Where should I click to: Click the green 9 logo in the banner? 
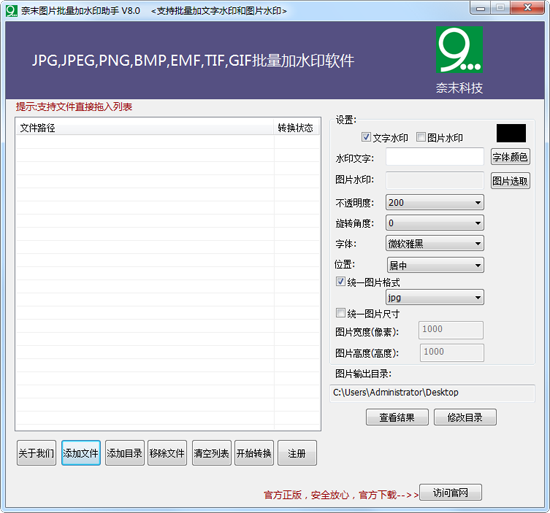coord(459,50)
